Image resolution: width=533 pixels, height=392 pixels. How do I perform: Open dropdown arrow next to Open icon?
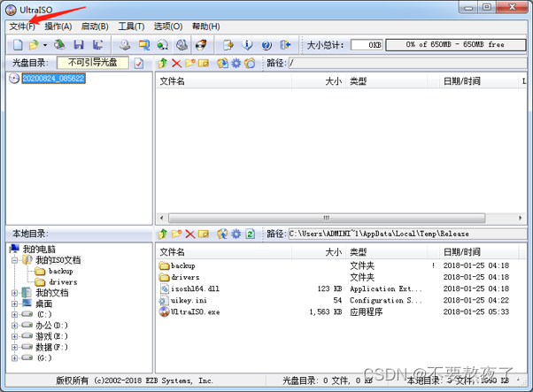pyautogui.click(x=45, y=45)
